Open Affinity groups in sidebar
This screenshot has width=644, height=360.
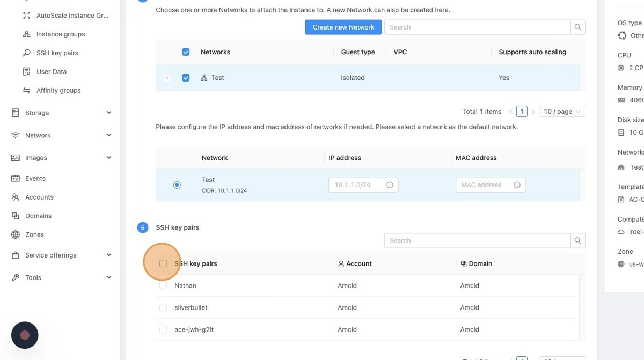(58, 91)
